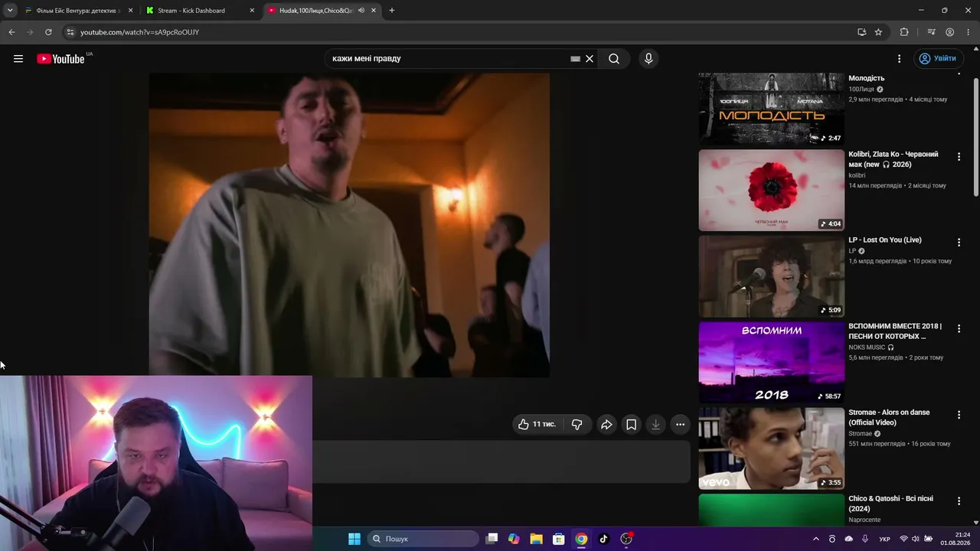This screenshot has height=551, width=980.
Task: Launch File Explorer from the taskbar
Action: pos(536,539)
